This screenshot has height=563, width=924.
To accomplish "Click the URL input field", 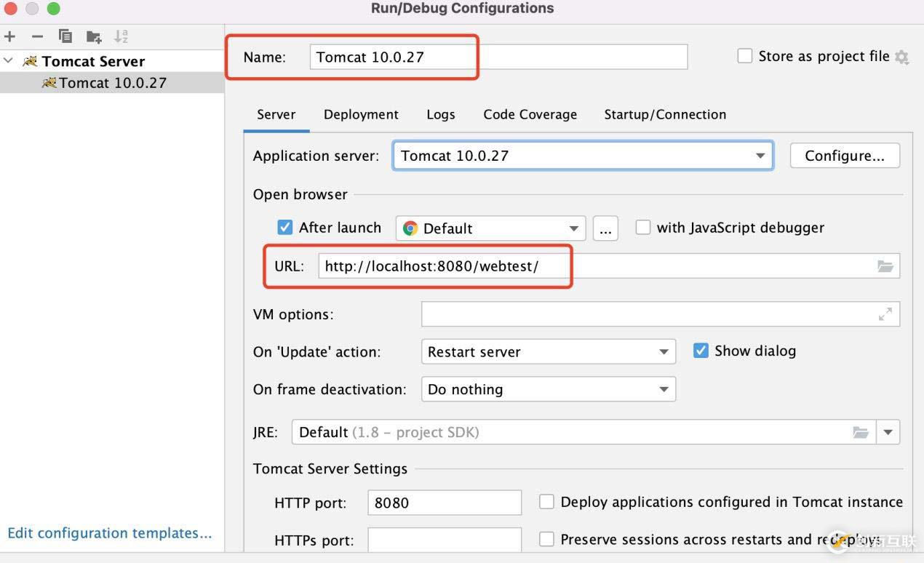I will pyautogui.click(x=609, y=266).
